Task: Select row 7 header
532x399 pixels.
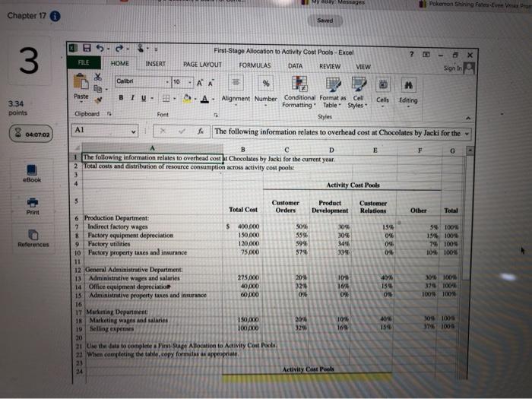Action: click(77, 226)
